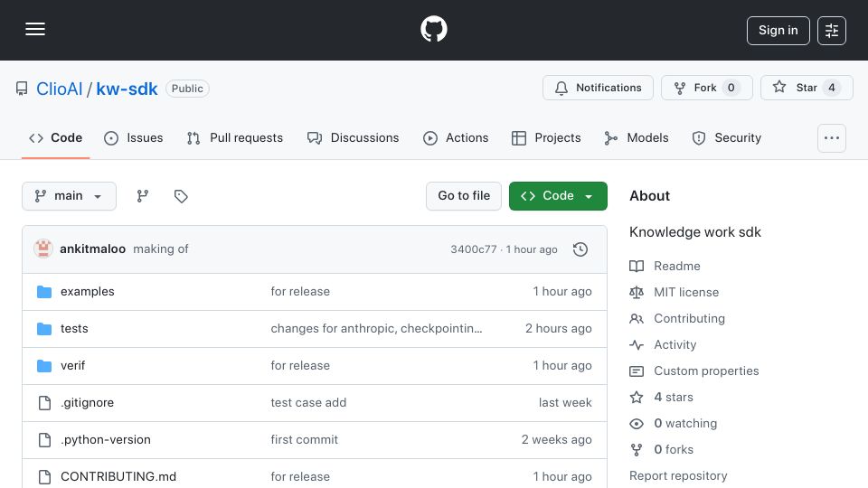The height and width of the screenshot is (488, 868).
Task: Open 'for release' commit on the examples row
Action: point(300,292)
